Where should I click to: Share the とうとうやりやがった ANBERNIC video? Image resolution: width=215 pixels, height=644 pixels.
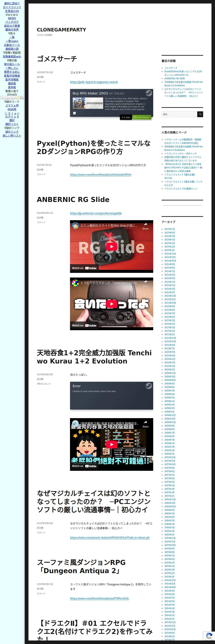click(x=145, y=284)
